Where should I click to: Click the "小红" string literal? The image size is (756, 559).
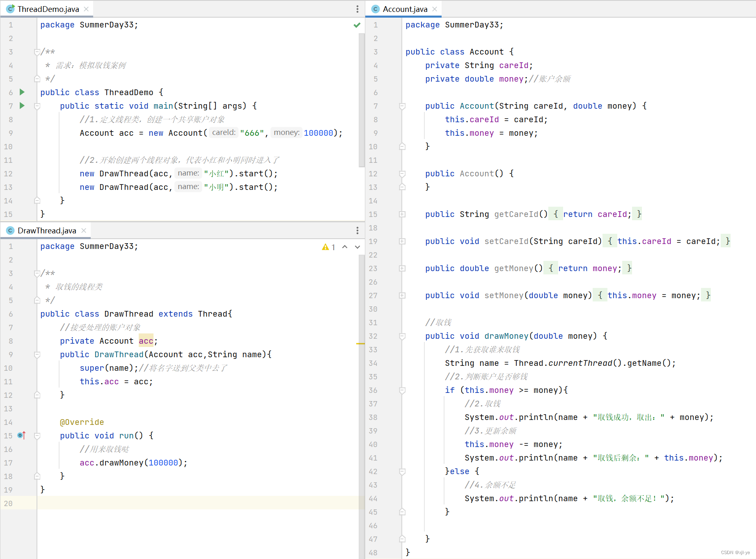pyautogui.click(x=216, y=173)
